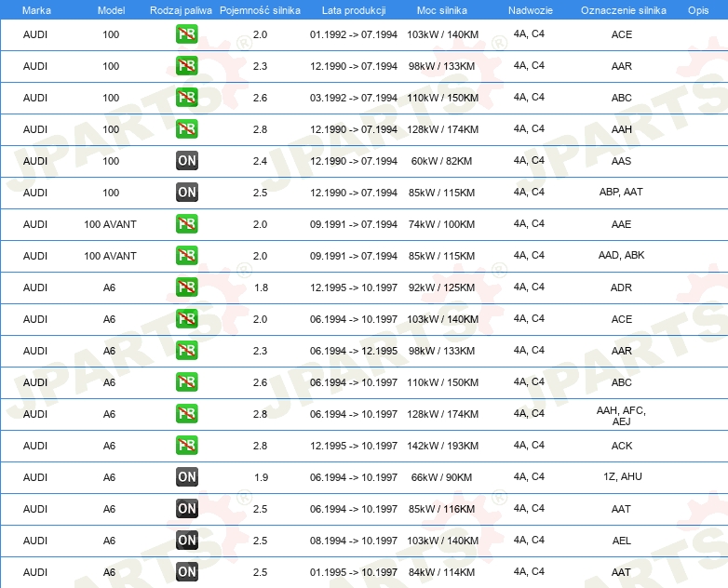Select engine code AAS cell
This screenshot has height=588, width=728.
click(x=621, y=161)
